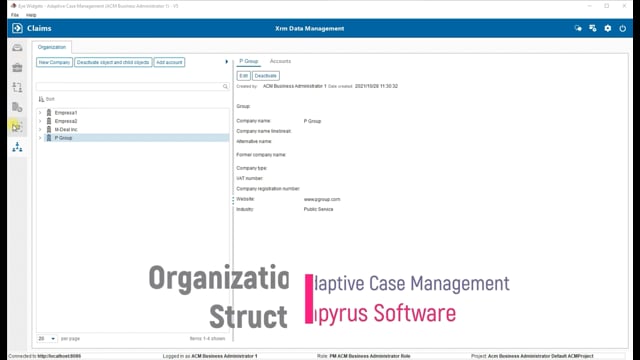This screenshot has width=640, height=360.
Task: Click the P Group company name value
Action: [312, 121]
